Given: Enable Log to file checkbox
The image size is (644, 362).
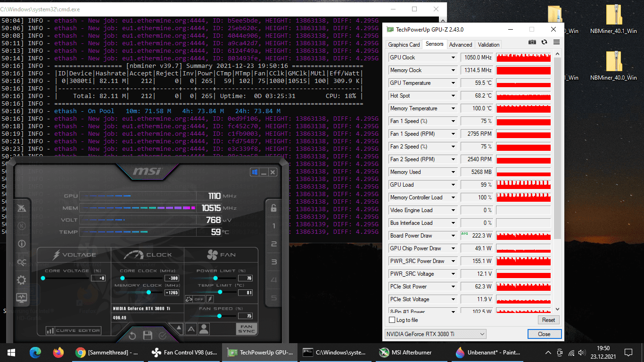Looking at the screenshot, I should (392, 320).
